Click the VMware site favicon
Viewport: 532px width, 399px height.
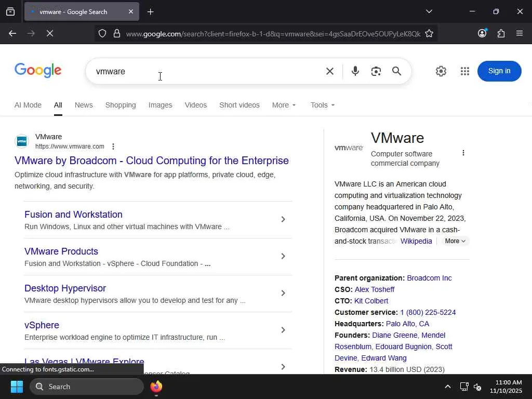22,141
